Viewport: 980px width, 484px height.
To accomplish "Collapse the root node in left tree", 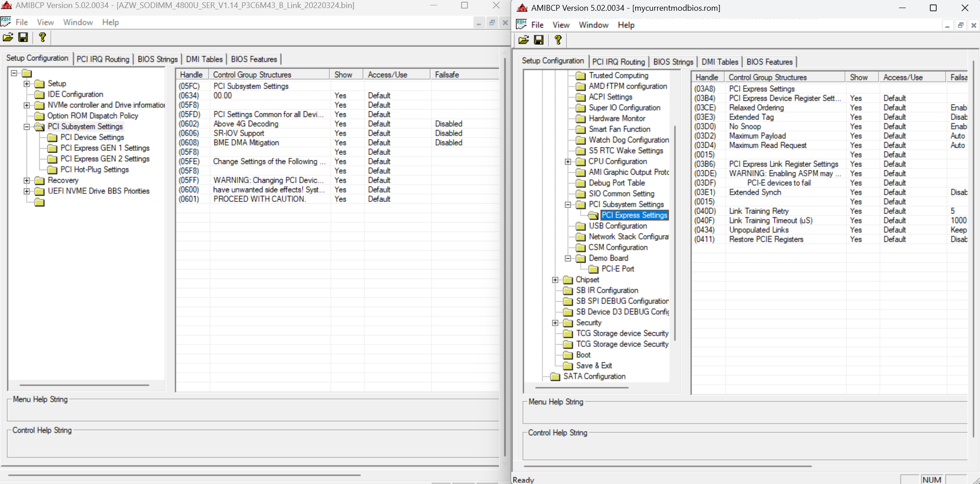I will 14,73.
